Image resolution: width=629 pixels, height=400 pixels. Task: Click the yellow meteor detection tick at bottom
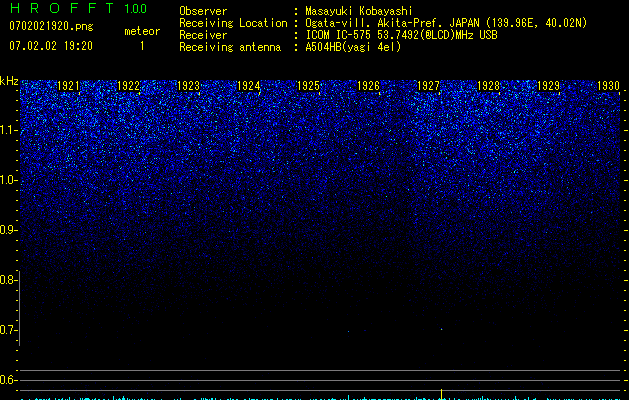click(x=442, y=394)
